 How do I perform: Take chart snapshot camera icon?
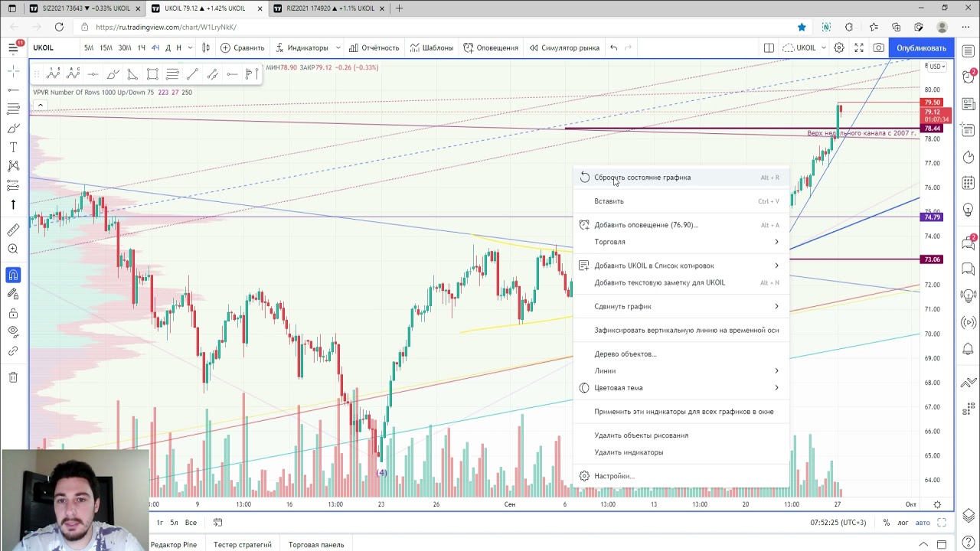point(879,47)
